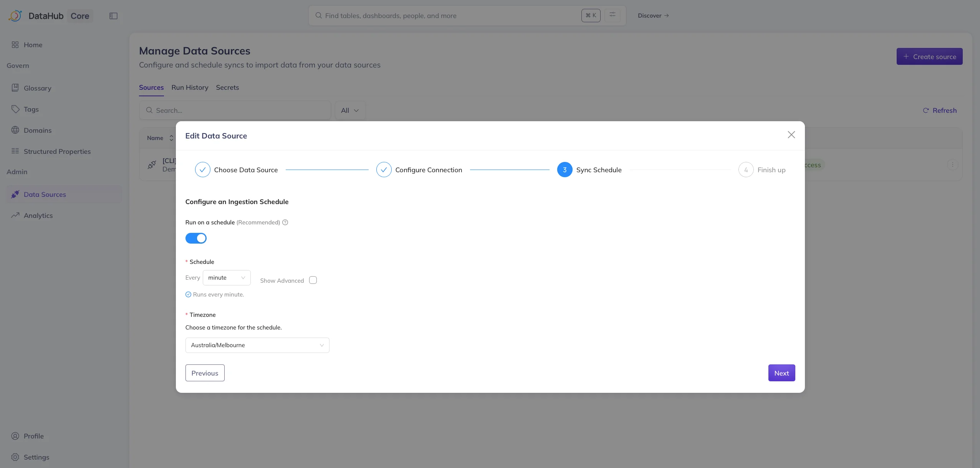Open the Every minute schedule dropdown

point(227,277)
